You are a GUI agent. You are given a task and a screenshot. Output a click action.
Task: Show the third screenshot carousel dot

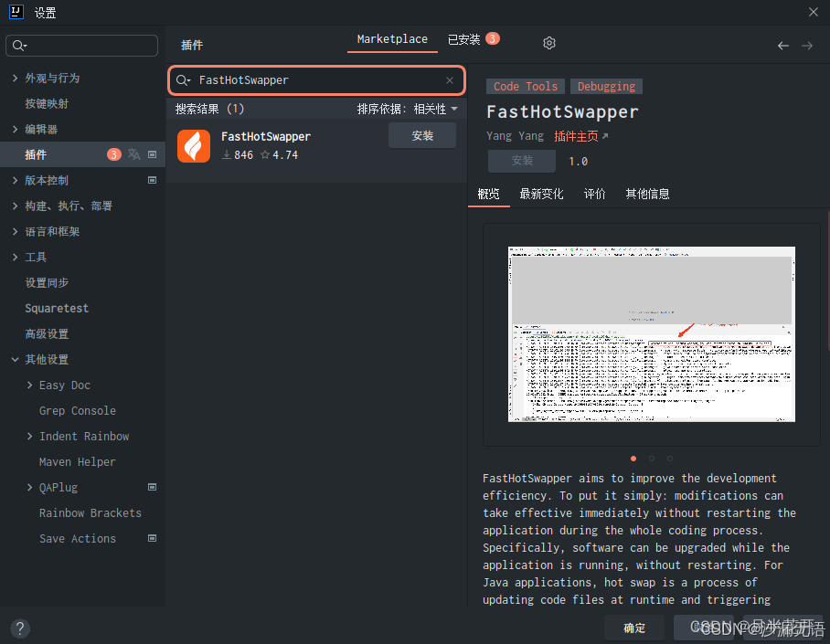(x=670, y=459)
